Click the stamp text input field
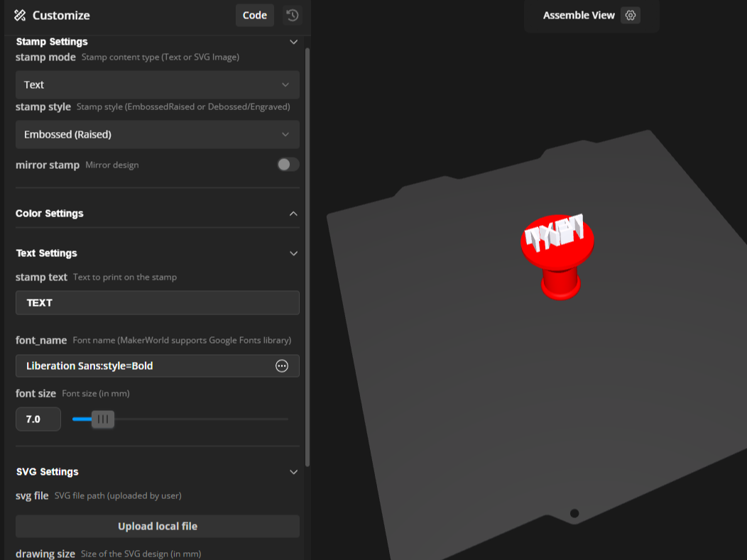This screenshot has height=560, width=747. coord(158,303)
